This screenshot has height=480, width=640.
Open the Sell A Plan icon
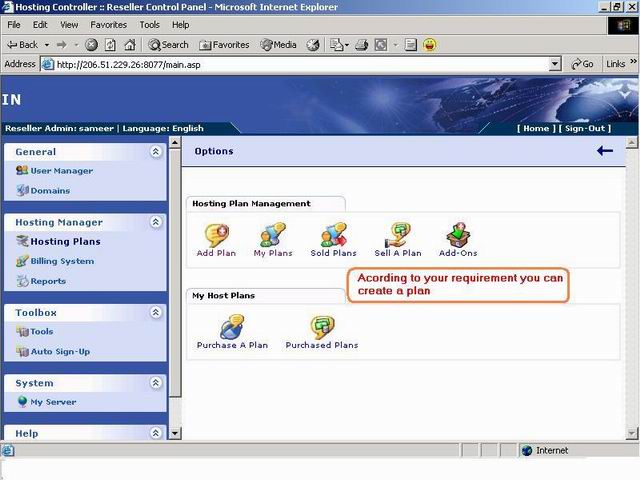pos(398,235)
